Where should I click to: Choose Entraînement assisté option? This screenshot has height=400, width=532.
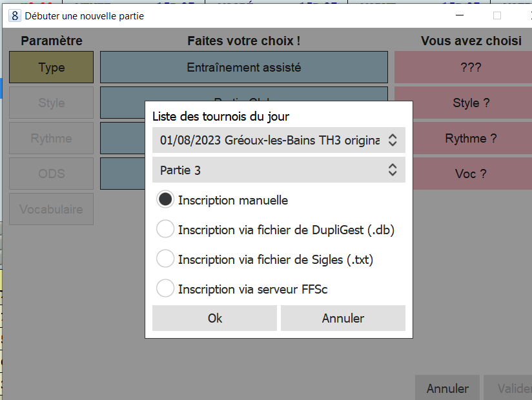pos(244,68)
